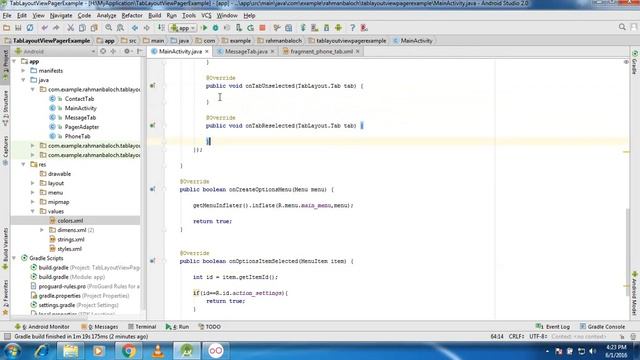Close the MainActivity.java tab
Image resolution: width=640 pixels, height=360 pixels.
tap(207, 51)
